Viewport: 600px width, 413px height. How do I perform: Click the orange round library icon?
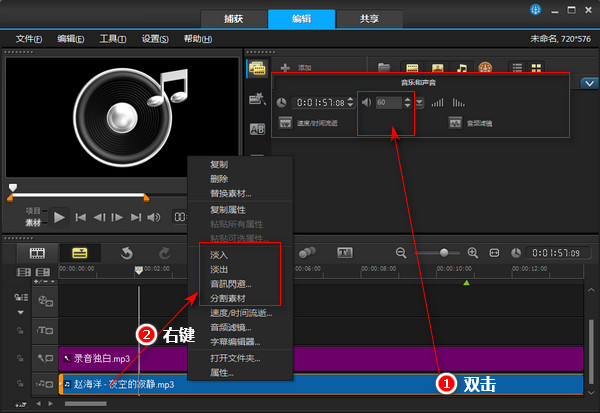(x=485, y=68)
